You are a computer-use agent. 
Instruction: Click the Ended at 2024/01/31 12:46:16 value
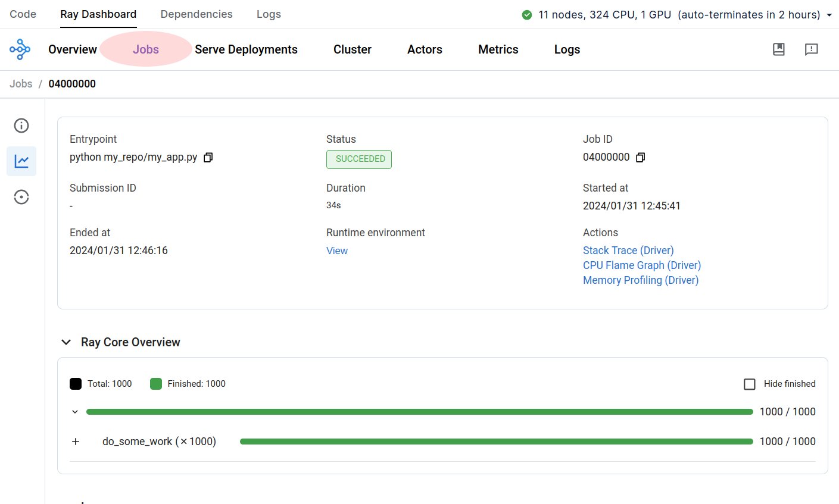tap(118, 251)
